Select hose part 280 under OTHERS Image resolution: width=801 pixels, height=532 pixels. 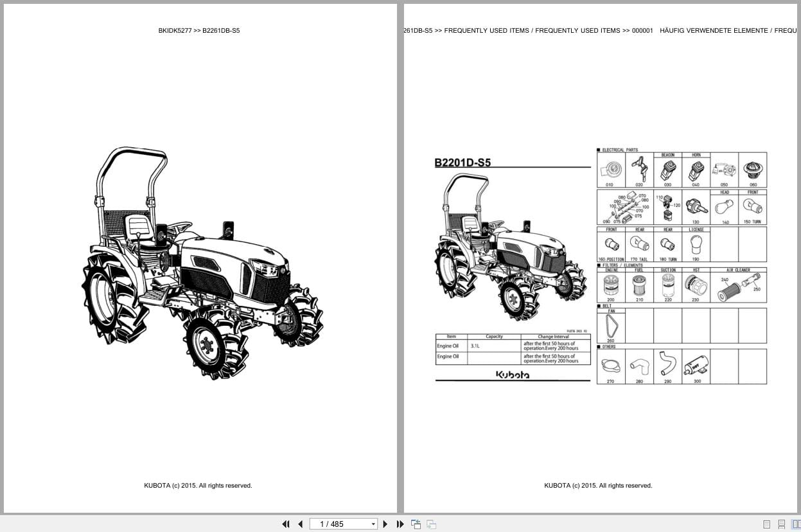(x=639, y=366)
